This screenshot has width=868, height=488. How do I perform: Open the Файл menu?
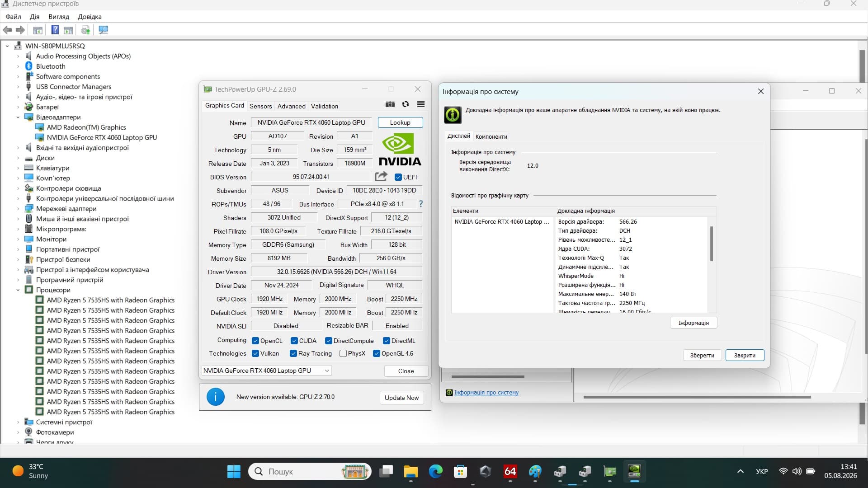[x=13, y=17]
